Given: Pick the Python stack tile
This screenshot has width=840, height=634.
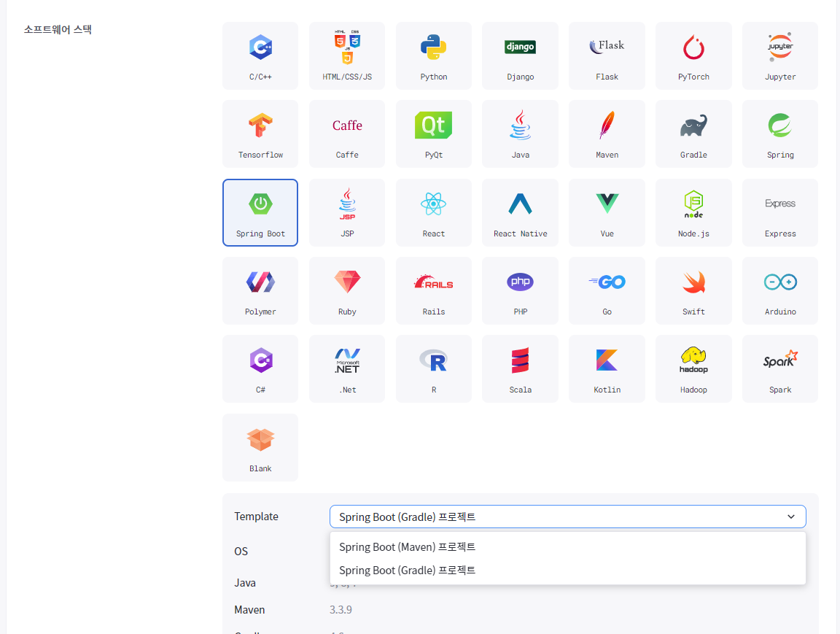Looking at the screenshot, I should [434, 55].
